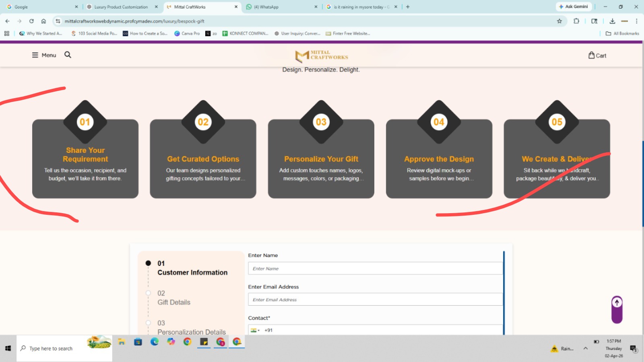Show hidden system tray icons chevron
644x362 pixels.
click(x=585, y=348)
